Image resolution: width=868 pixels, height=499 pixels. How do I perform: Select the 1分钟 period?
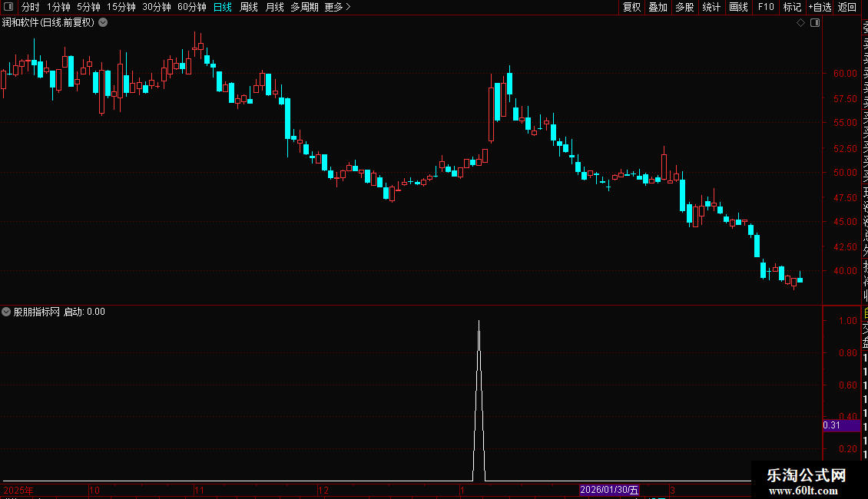[x=58, y=7]
